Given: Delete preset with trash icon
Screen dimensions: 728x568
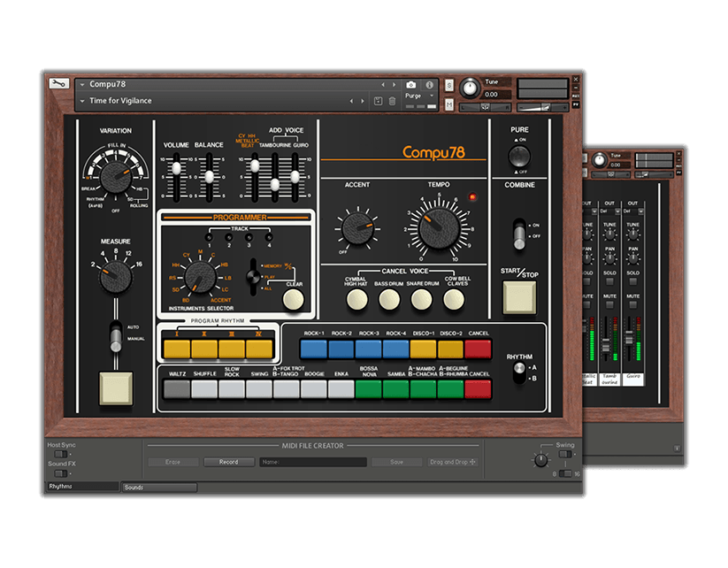Looking at the screenshot, I should [392, 102].
